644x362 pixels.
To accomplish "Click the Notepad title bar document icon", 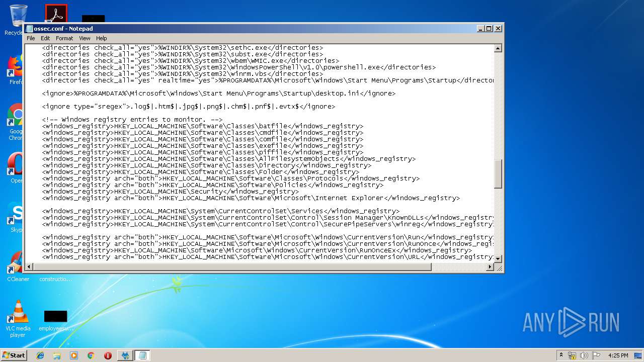I will [30, 29].
